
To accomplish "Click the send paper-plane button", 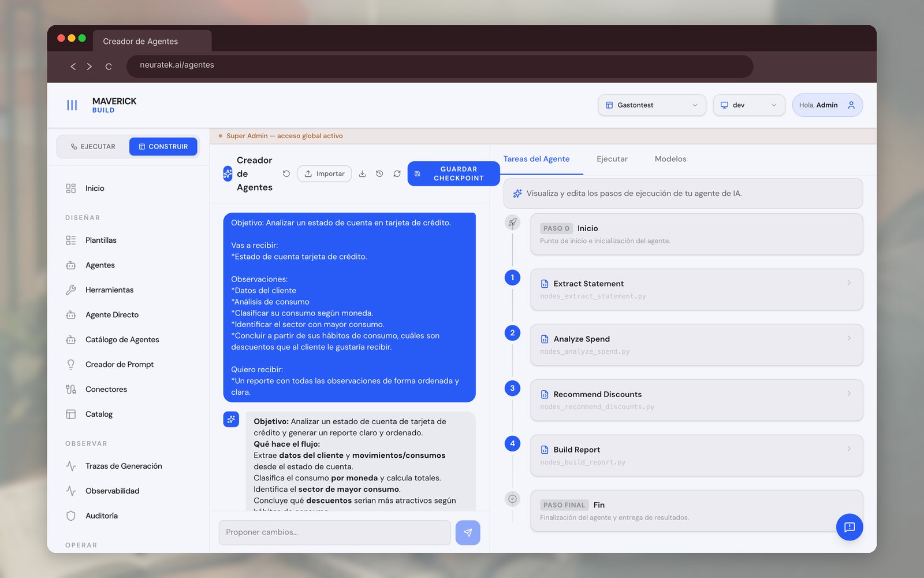I will coord(468,532).
